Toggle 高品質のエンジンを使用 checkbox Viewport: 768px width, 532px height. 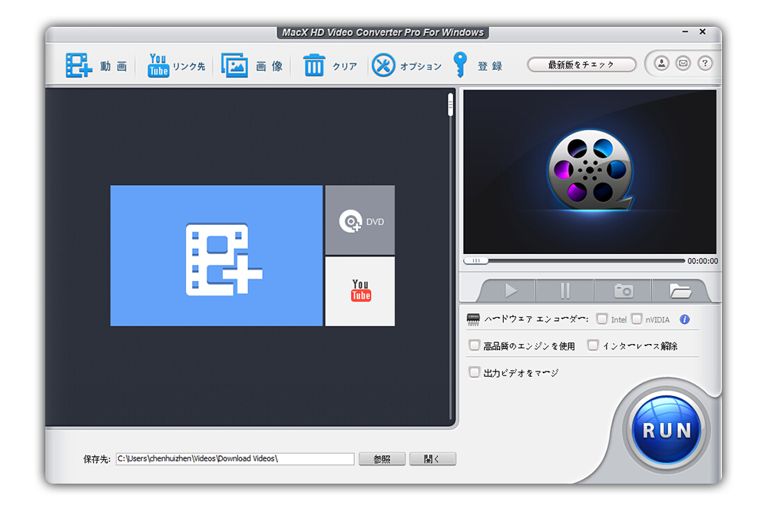pyautogui.click(x=474, y=345)
